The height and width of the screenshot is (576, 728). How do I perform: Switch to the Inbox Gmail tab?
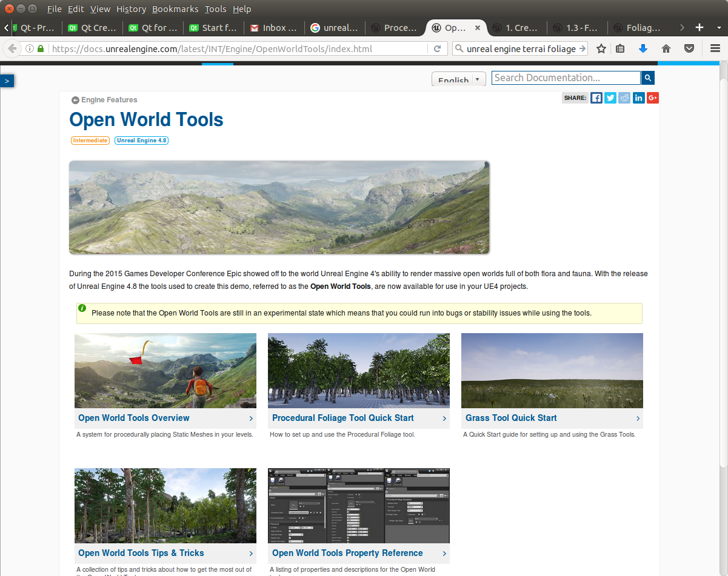pos(274,28)
